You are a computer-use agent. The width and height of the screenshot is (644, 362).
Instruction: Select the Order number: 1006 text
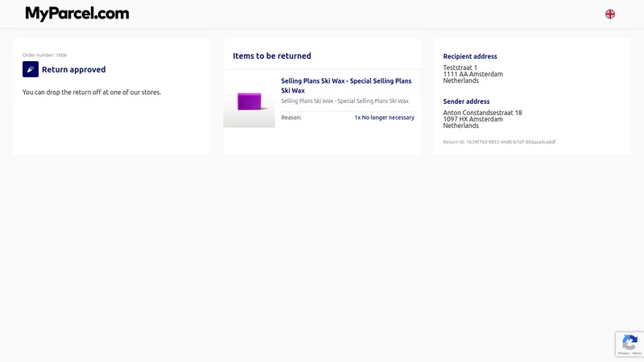44,55
